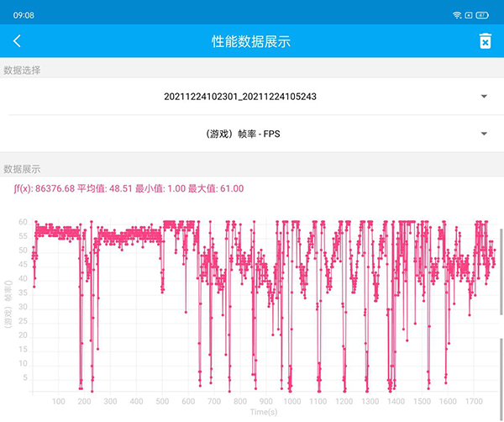Tap the 数据展示 section label
The image size is (504, 422).
pyautogui.click(x=22, y=169)
